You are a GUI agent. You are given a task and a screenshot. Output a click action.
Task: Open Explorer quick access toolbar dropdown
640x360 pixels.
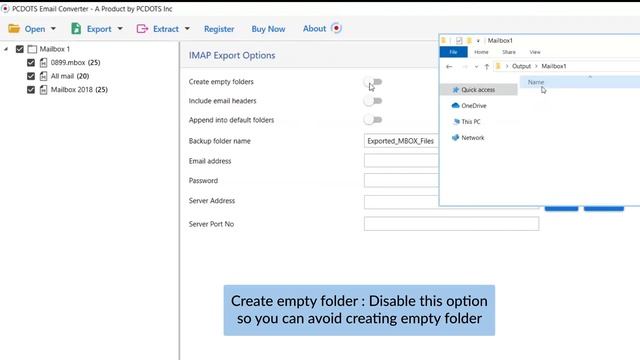pos(478,41)
